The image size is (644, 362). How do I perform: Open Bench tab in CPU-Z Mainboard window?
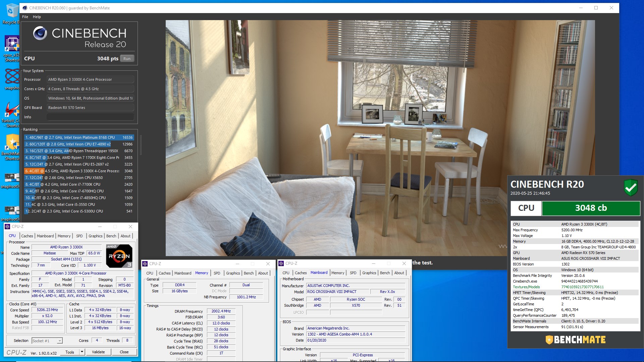[x=385, y=273]
